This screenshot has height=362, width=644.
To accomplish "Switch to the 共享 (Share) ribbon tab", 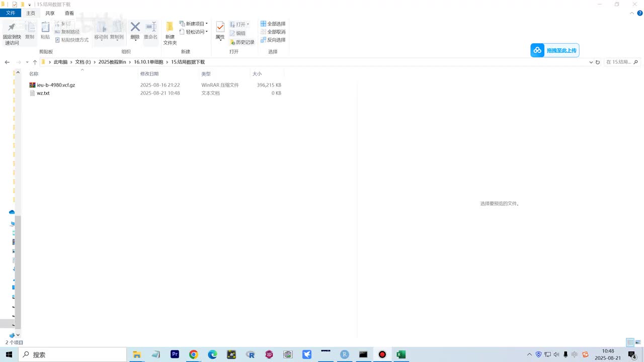I will click(50, 13).
